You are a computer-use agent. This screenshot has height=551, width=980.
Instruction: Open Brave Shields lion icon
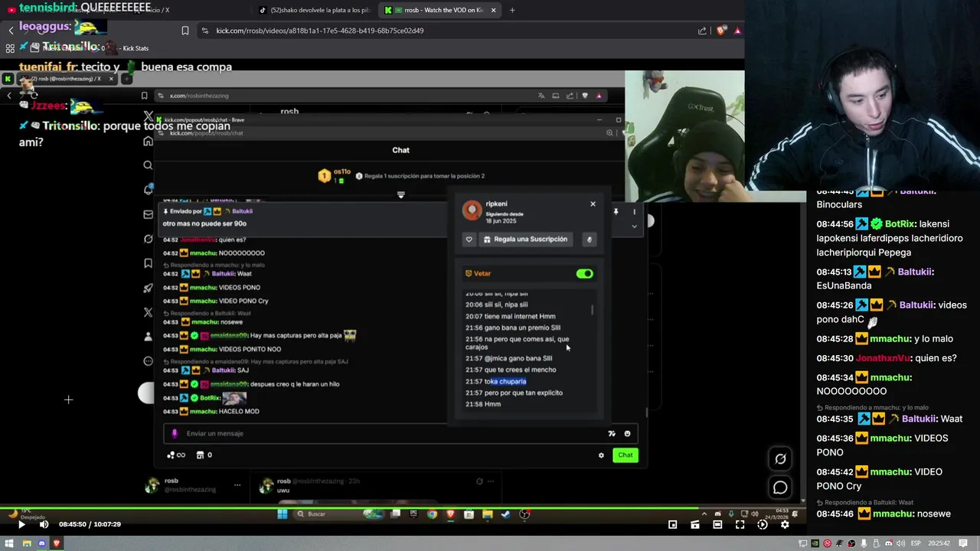(722, 31)
